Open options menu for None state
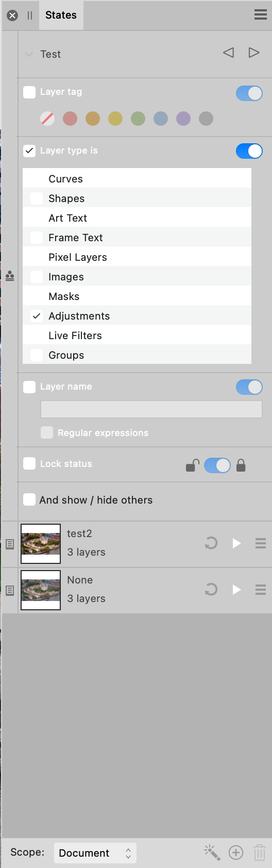Image resolution: width=272 pixels, height=868 pixels. click(x=261, y=590)
